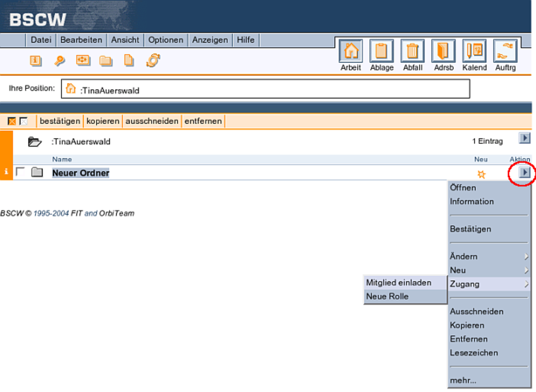Click the new folder icon in toolbar
The image size is (536, 392).
(x=106, y=60)
